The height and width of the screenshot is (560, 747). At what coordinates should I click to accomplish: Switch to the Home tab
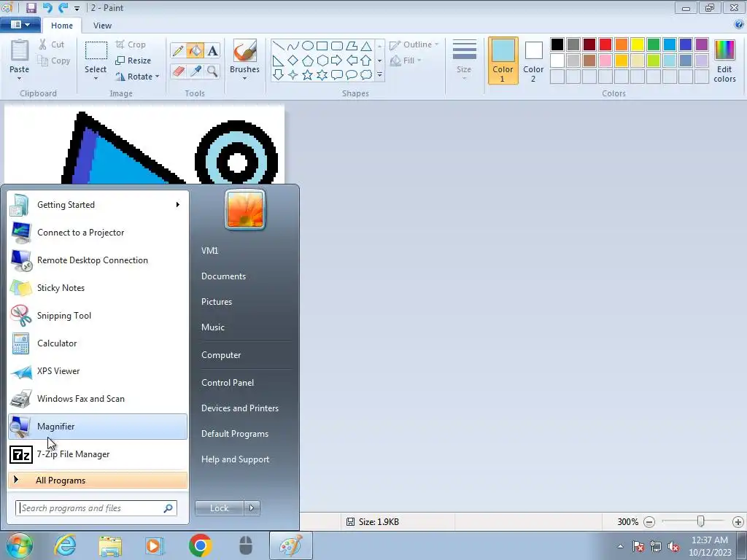tap(62, 26)
